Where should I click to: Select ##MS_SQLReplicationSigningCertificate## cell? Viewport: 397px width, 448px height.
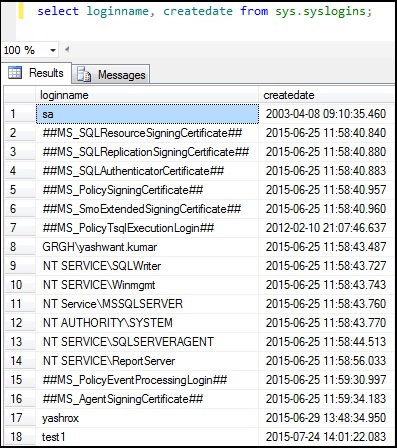click(147, 152)
